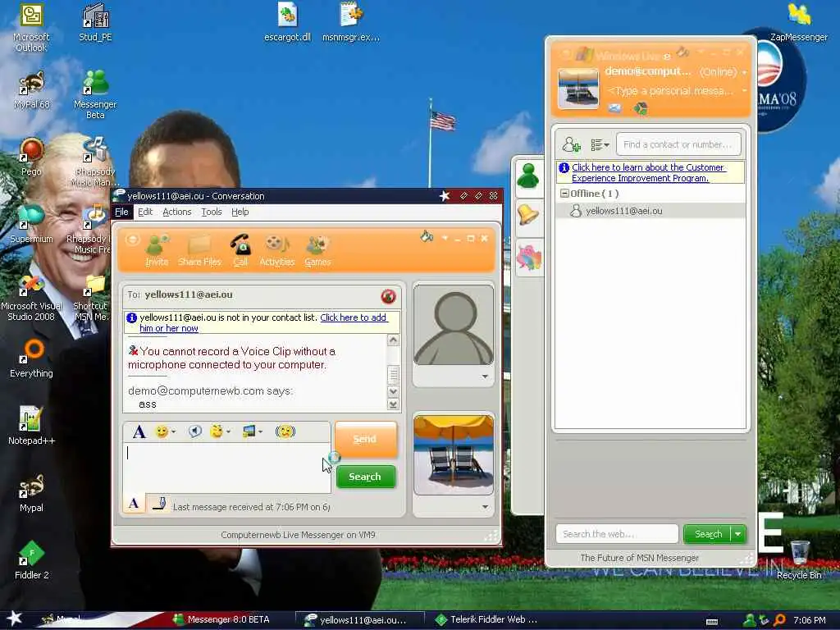Open dropdown under your beach display picture
The image size is (840, 630).
(485, 507)
